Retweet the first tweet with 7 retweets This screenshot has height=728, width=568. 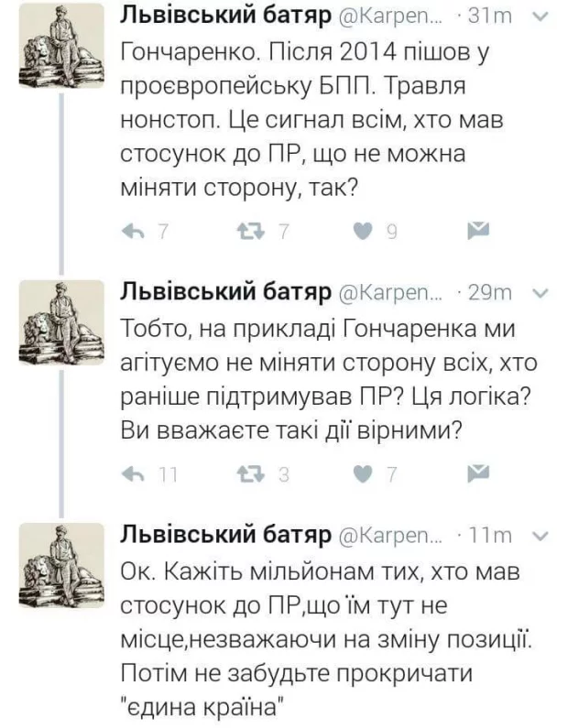point(249,232)
